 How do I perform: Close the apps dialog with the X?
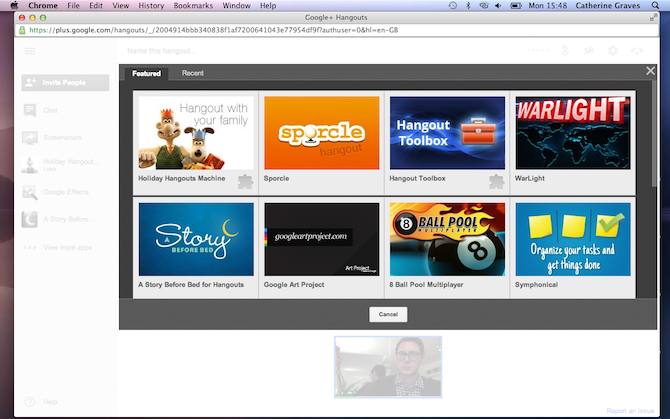[x=650, y=71]
